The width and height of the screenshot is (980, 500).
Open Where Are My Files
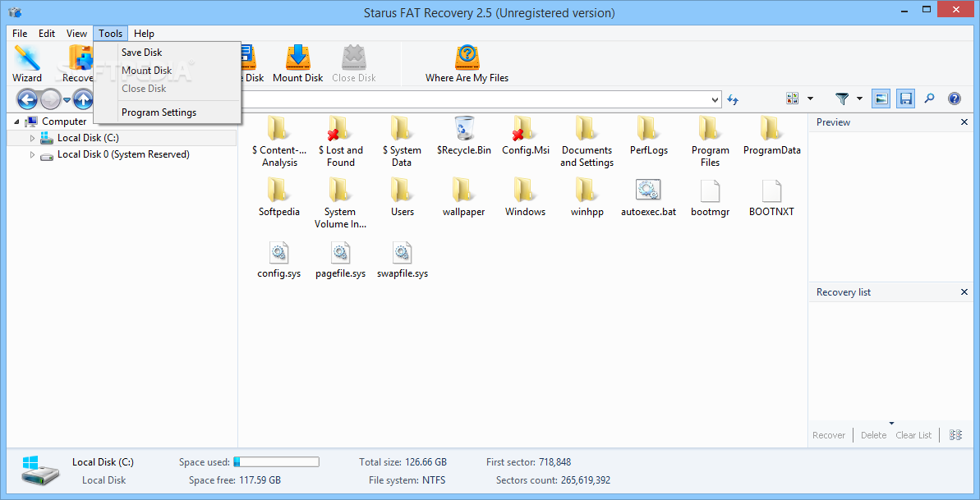coord(467,64)
